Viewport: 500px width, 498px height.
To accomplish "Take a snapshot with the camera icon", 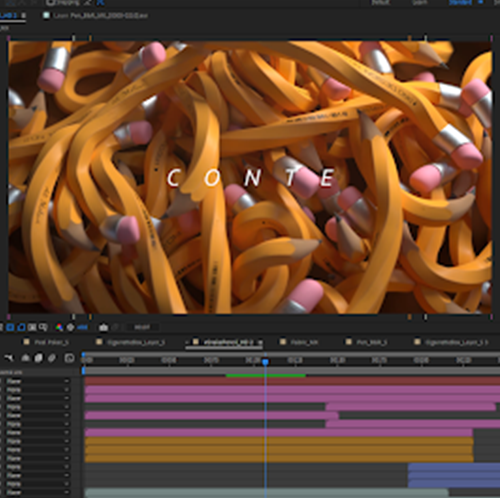I will pyautogui.click(x=103, y=327).
